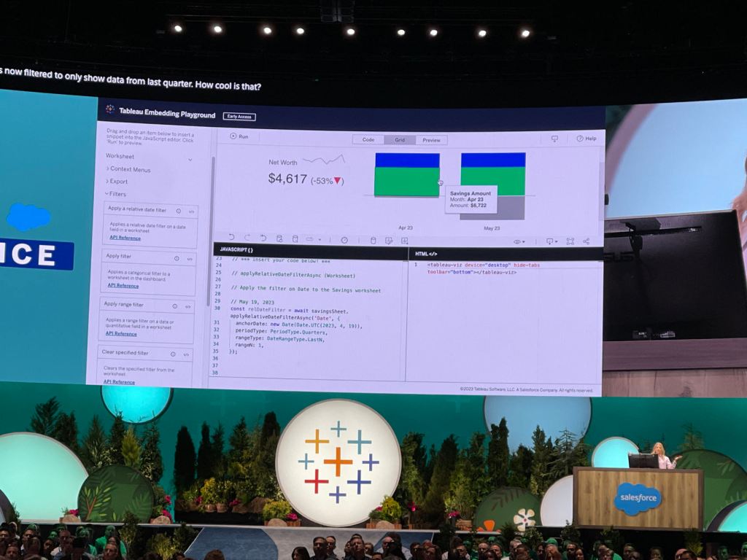Click the undo icon in the viz toolbar
Screen dimensions: 747x560
[231, 237]
